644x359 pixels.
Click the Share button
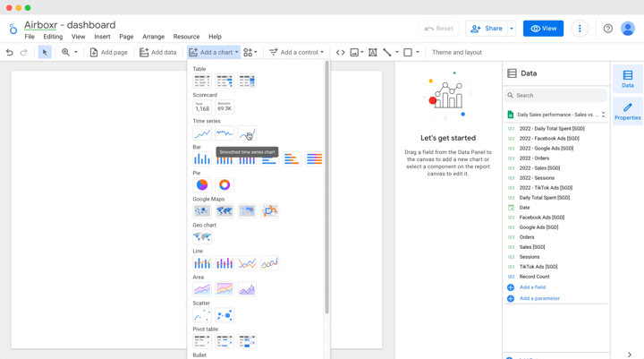point(487,29)
